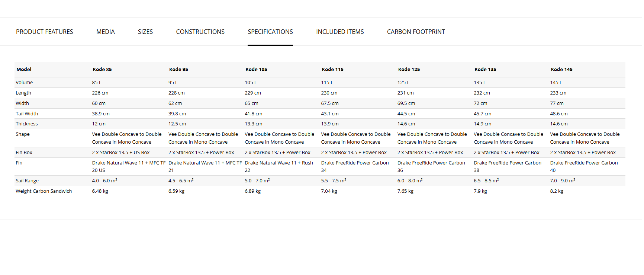Click the 12.5 cm thickness value
644x275 pixels.
click(x=177, y=124)
